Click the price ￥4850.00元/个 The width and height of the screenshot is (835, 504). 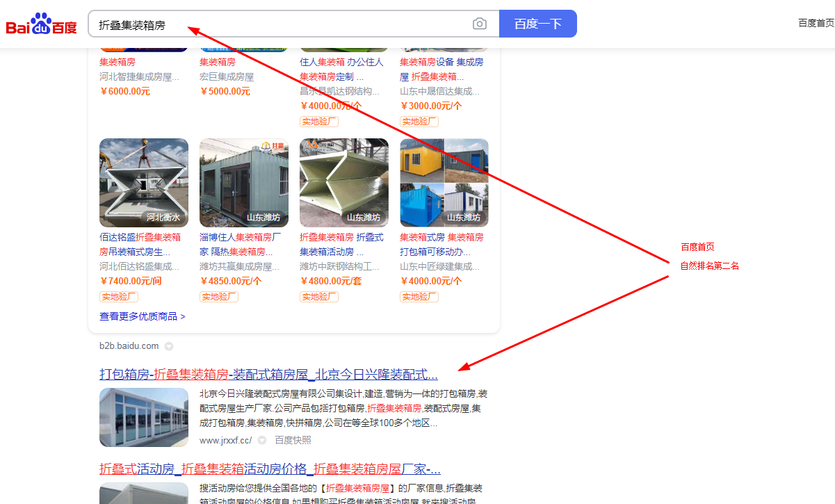pos(231,281)
